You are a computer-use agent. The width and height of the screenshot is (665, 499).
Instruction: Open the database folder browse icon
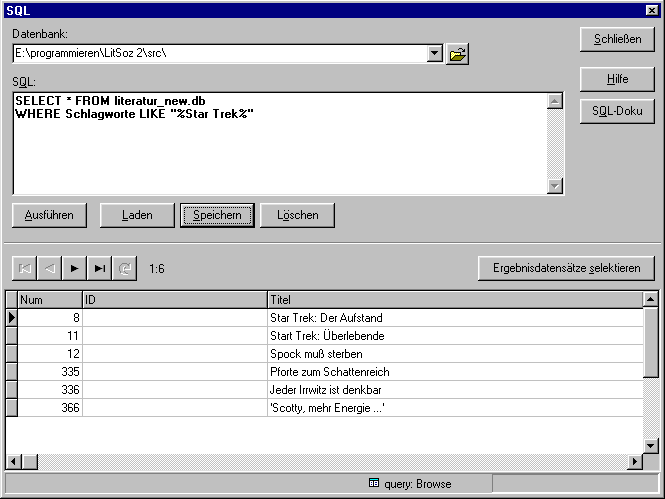(x=457, y=54)
